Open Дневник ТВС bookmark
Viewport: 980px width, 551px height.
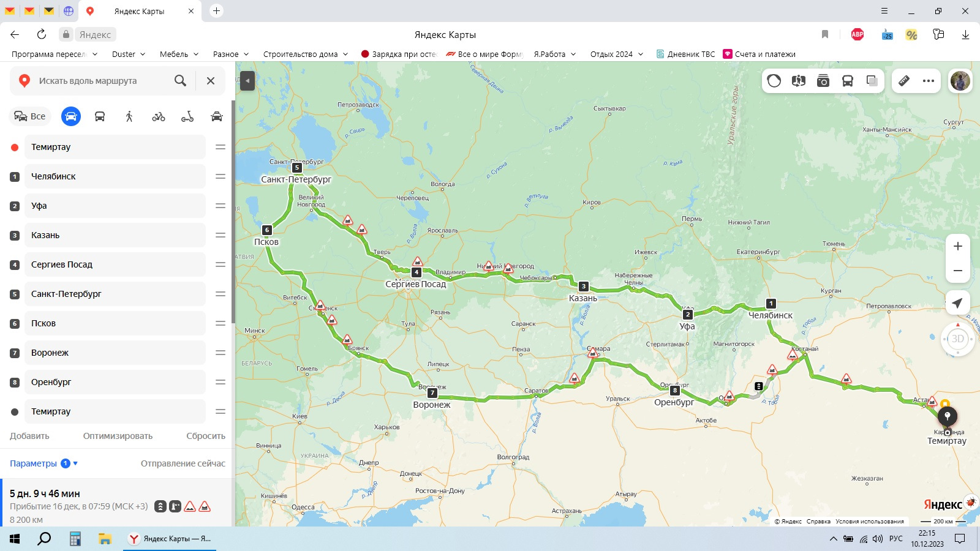click(x=685, y=54)
